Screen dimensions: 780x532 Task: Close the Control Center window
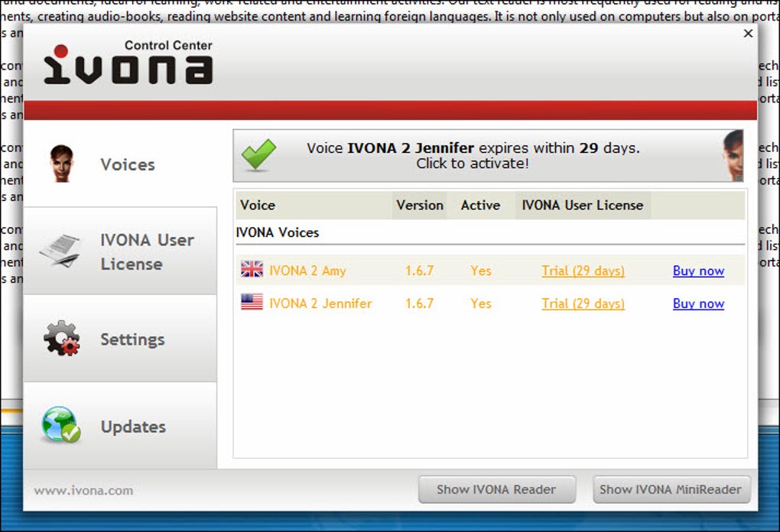[x=748, y=34]
